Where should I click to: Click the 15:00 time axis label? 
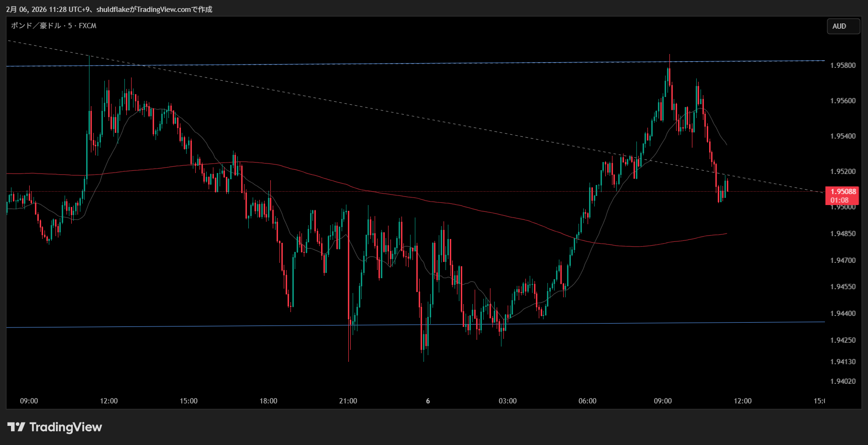pos(189,401)
